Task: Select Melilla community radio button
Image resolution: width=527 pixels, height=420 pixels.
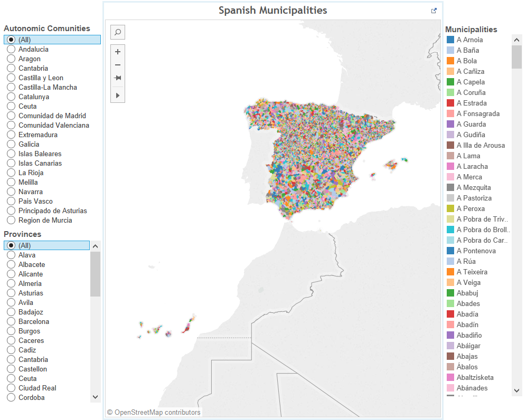Action: [x=11, y=183]
